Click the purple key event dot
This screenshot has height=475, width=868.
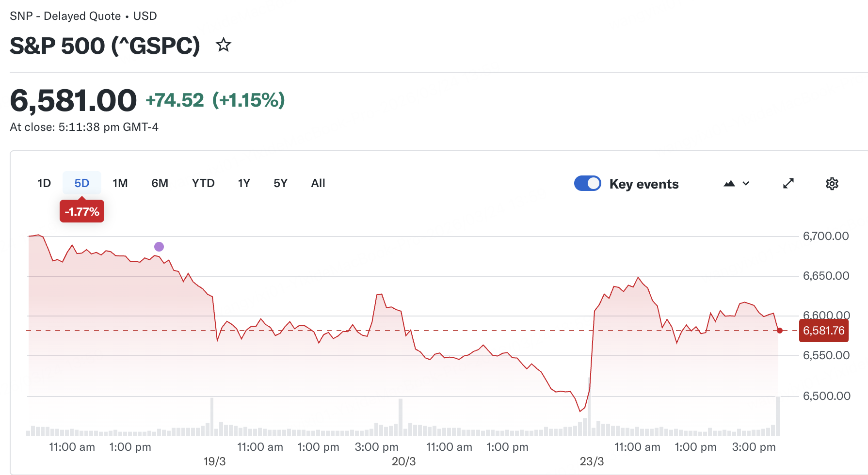(159, 247)
